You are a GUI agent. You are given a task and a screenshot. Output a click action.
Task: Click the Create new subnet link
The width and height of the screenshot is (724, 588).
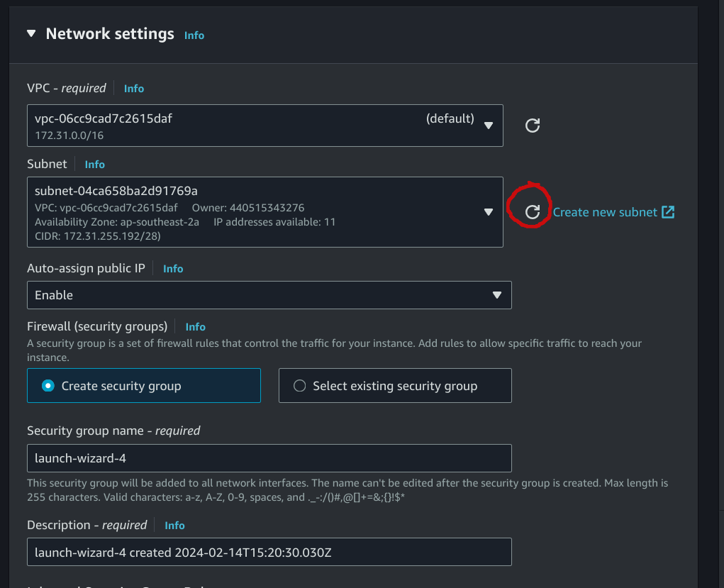[x=605, y=212]
